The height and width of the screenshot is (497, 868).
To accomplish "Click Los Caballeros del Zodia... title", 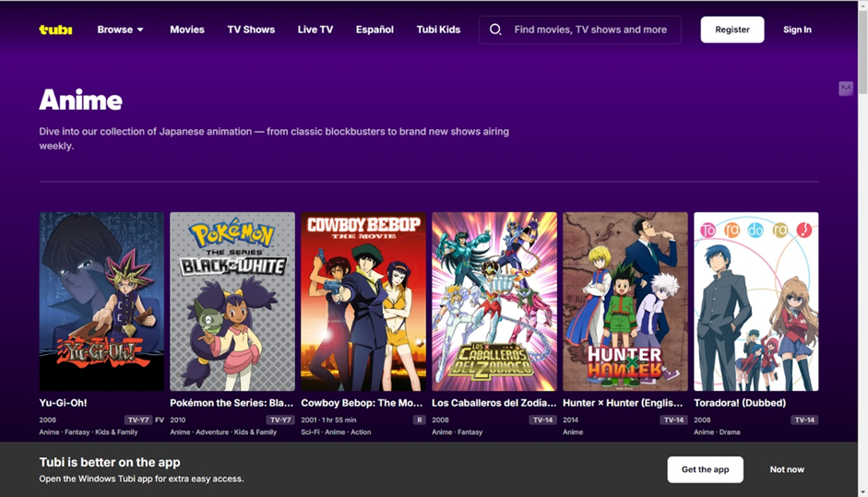I will click(493, 403).
